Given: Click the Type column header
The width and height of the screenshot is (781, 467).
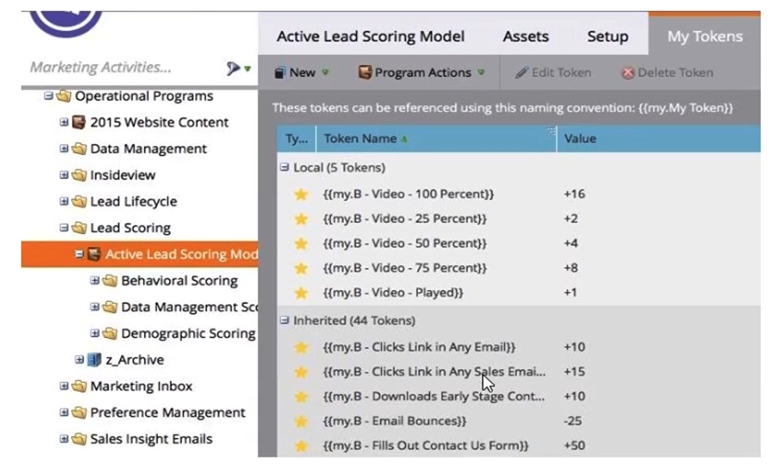Looking at the screenshot, I should 296,138.
